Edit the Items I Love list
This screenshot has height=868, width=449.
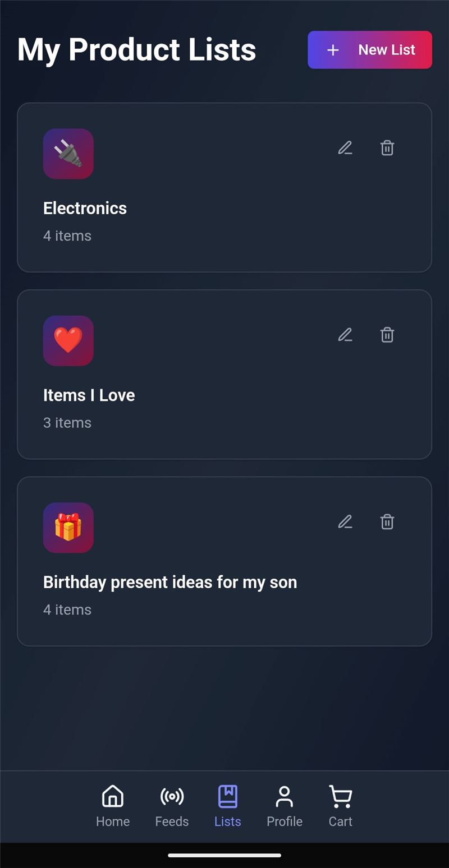[345, 335]
